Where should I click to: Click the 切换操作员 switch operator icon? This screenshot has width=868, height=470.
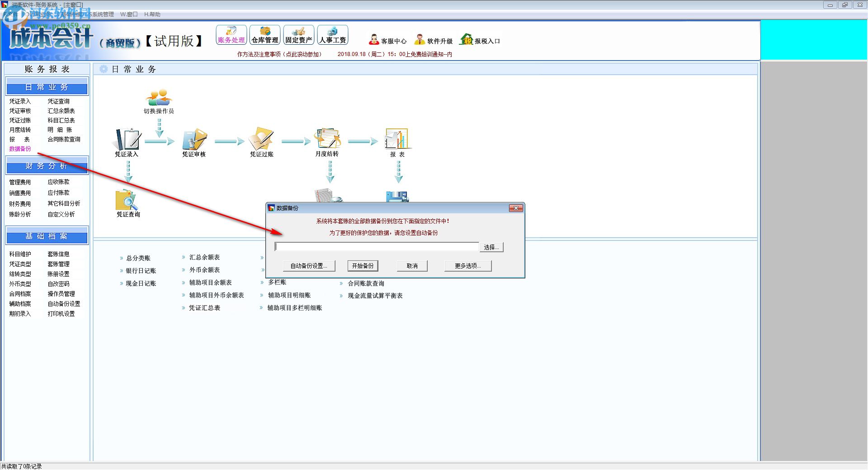tap(159, 102)
